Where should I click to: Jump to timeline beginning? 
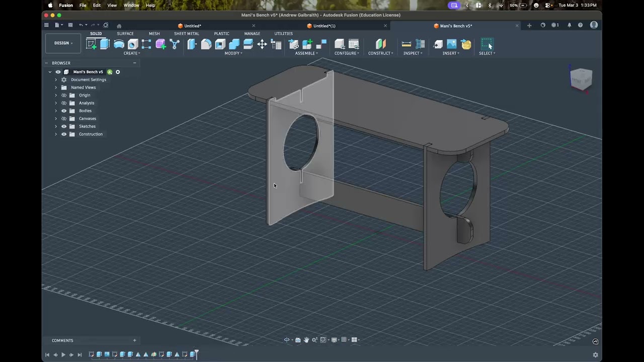[47, 355]
